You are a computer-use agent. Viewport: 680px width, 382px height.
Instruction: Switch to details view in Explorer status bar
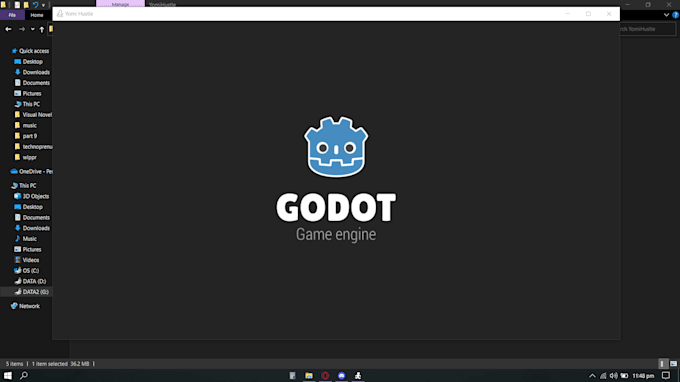point(662,364)
